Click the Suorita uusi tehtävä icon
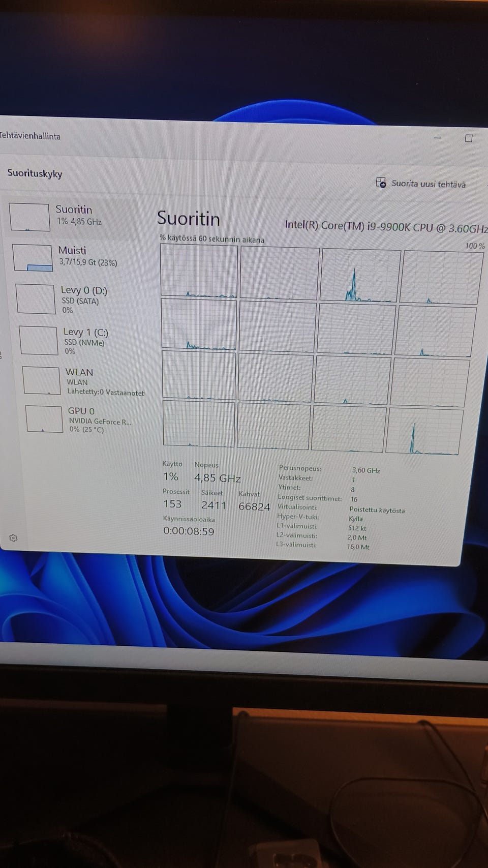Screen dimensions: 488x868 click(x=381, y=183)
